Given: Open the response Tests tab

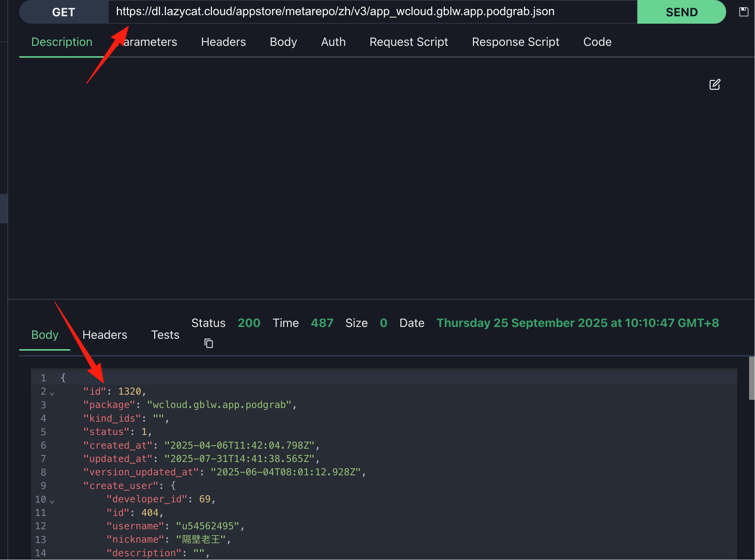Looking at the screenshot, I should coord(165,335).
